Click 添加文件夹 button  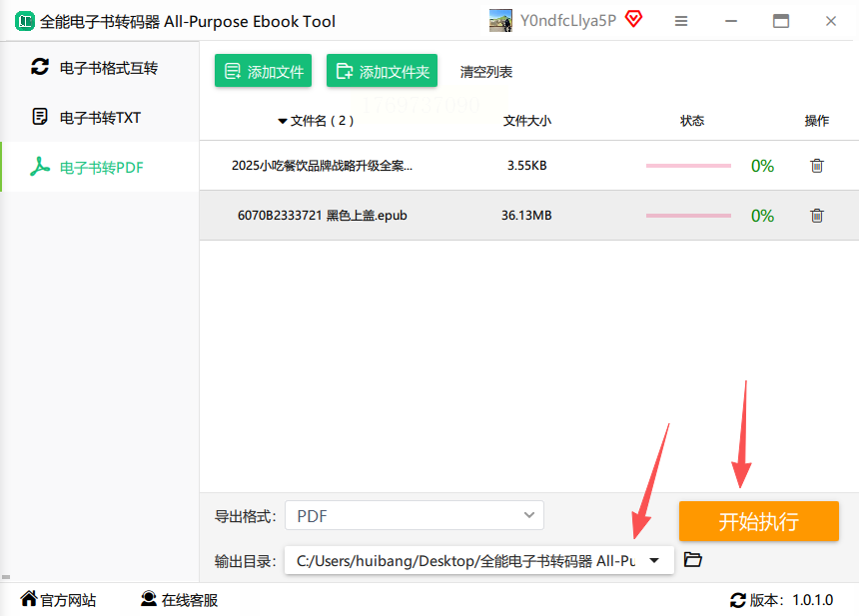click(x=382, y=71)
